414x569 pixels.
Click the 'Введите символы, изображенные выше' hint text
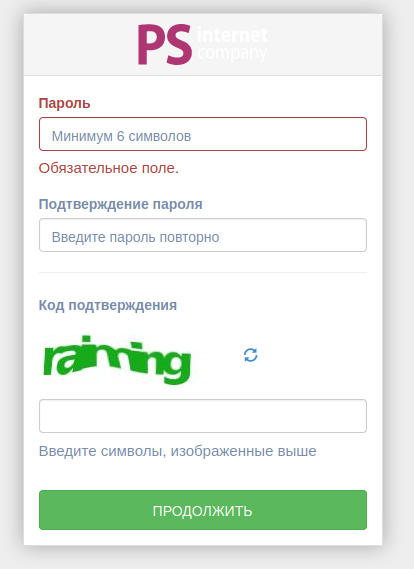coord(177,451)
